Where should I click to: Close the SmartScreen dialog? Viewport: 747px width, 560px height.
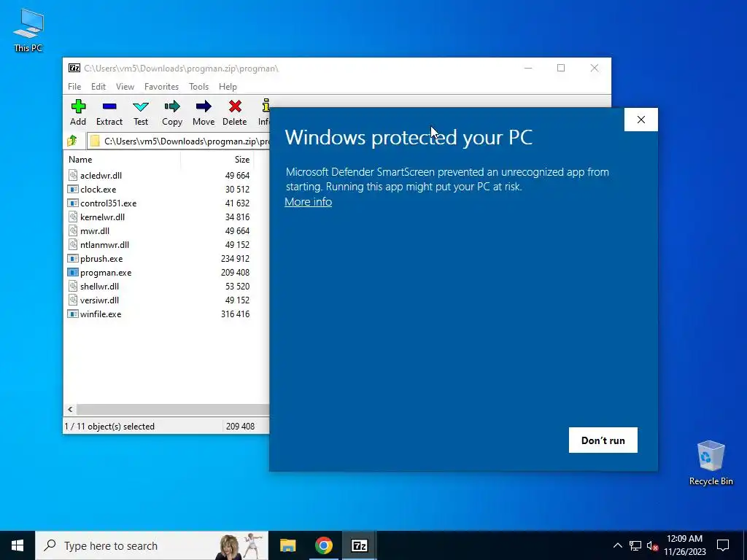641,120
